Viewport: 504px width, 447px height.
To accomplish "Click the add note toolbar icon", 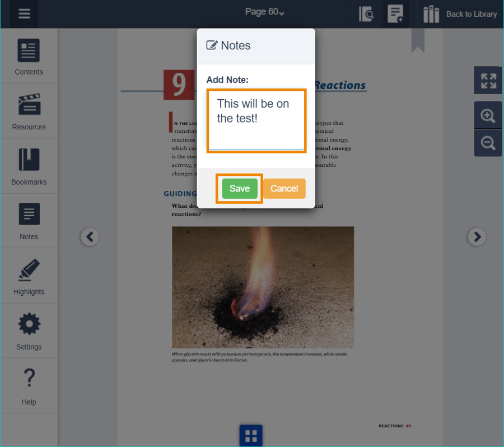I will point(395,14).
